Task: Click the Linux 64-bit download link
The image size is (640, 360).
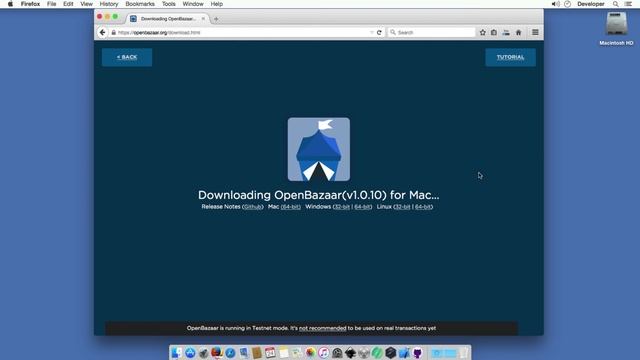Action: click(x=423, y=207)
